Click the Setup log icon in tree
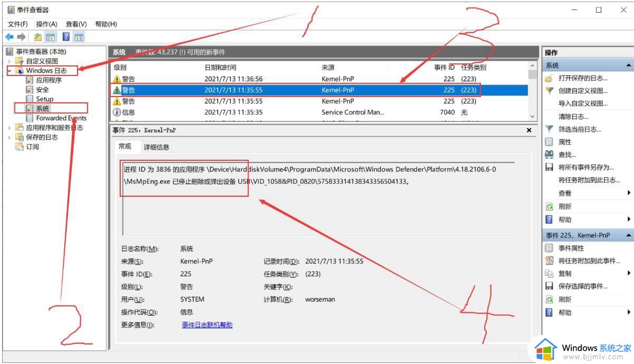The width and height of the screenshot is (634, 364). 30,99
